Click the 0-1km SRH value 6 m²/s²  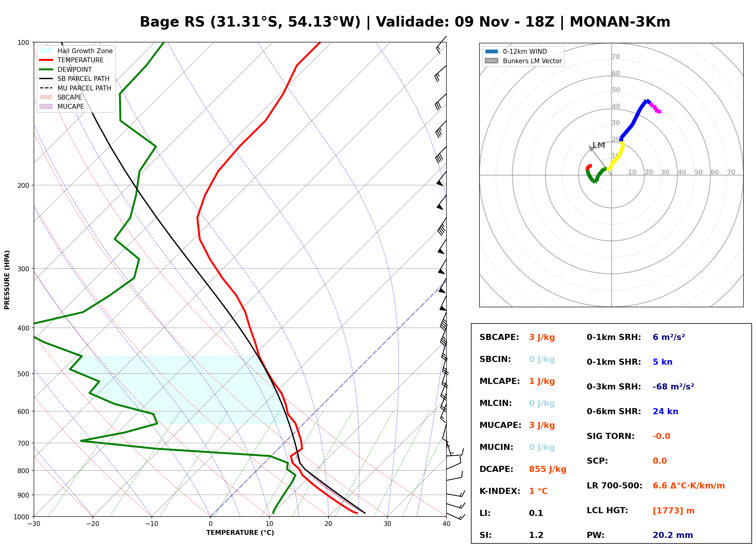pos(669,337)
